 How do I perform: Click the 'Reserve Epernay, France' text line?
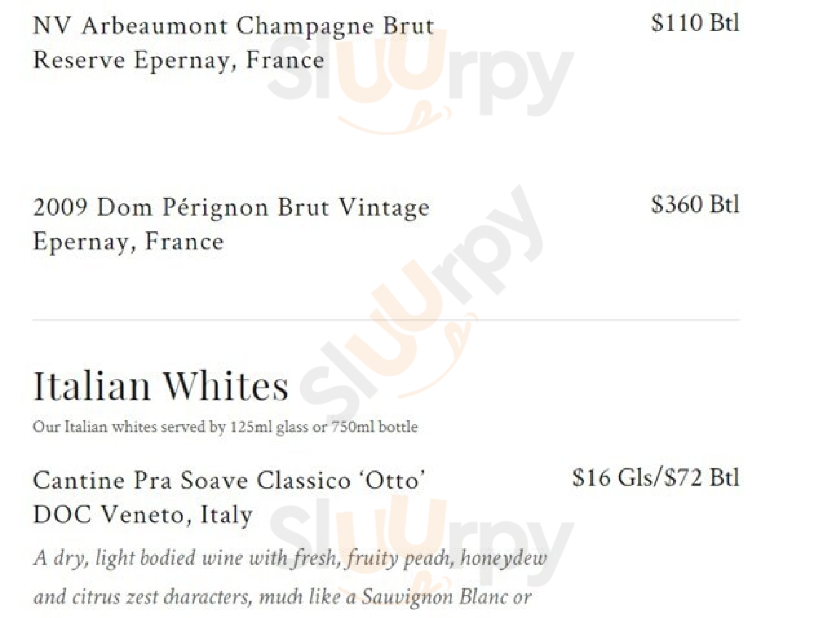tap(179, 60)
